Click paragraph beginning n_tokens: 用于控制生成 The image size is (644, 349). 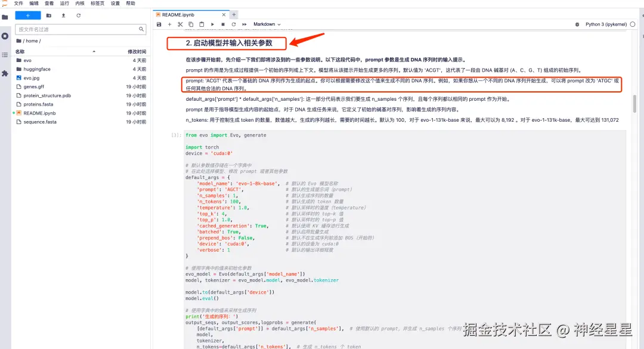(402, 120)
